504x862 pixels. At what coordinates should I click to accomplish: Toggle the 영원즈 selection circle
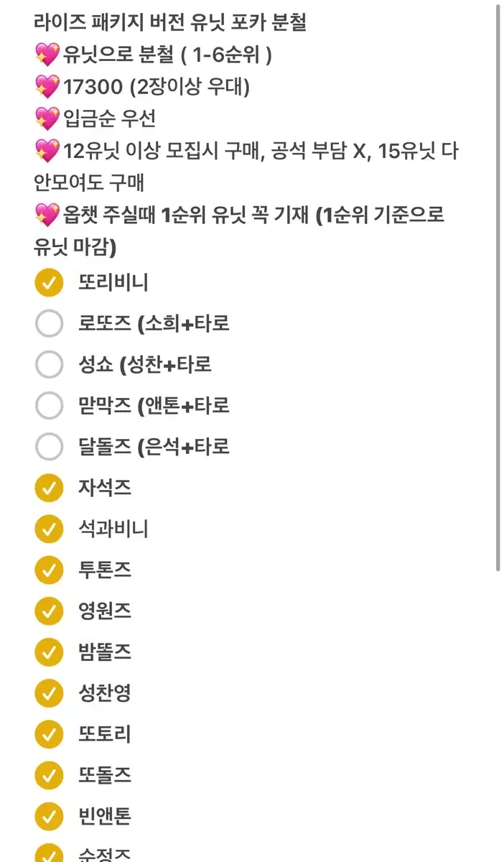pos(49,611)
